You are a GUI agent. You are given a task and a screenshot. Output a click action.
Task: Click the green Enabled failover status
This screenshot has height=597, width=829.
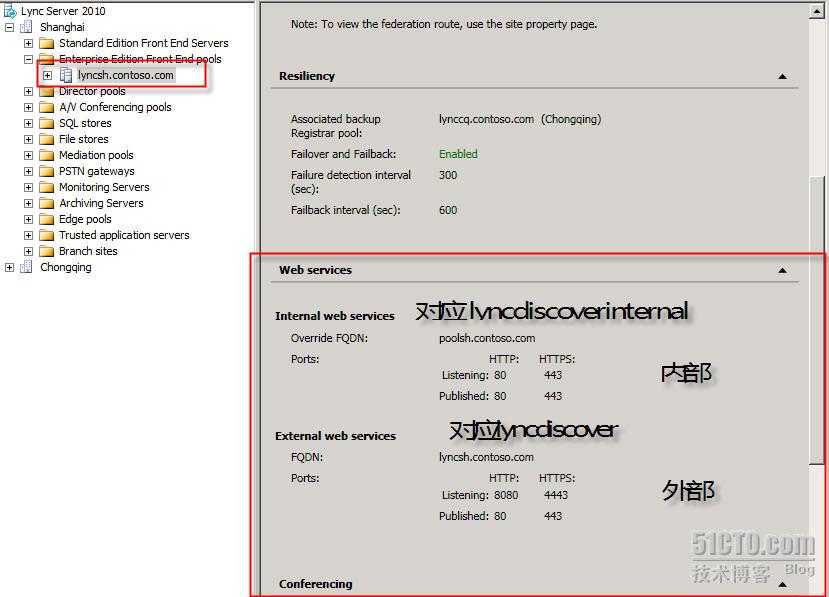click(x=458, y=154)
